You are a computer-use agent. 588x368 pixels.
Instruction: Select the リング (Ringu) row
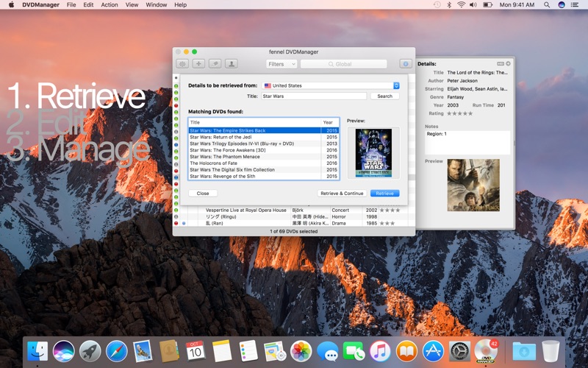click(x=295, y=216)
